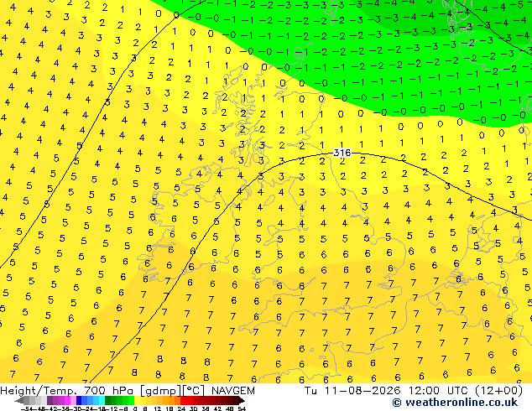Screen dimensions: 532x411
Task: Click the NAVGEM model name in the title
Action: pos(233,391)
